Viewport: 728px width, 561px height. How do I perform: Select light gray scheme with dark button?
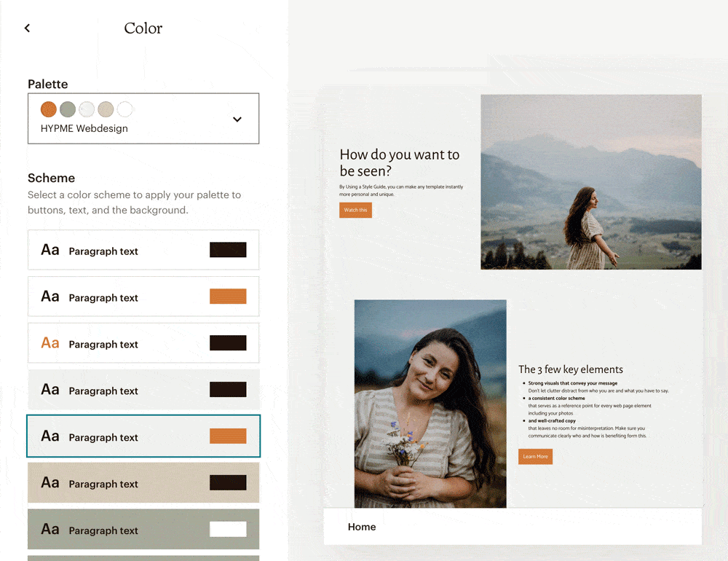pyautogui.click(x=143, y=390)
